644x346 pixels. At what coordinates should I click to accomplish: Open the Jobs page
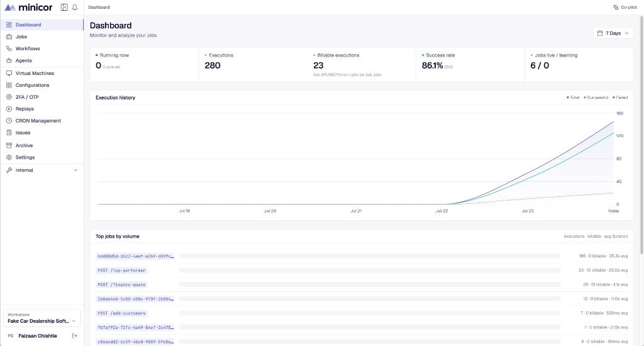(x=42, y=36)
